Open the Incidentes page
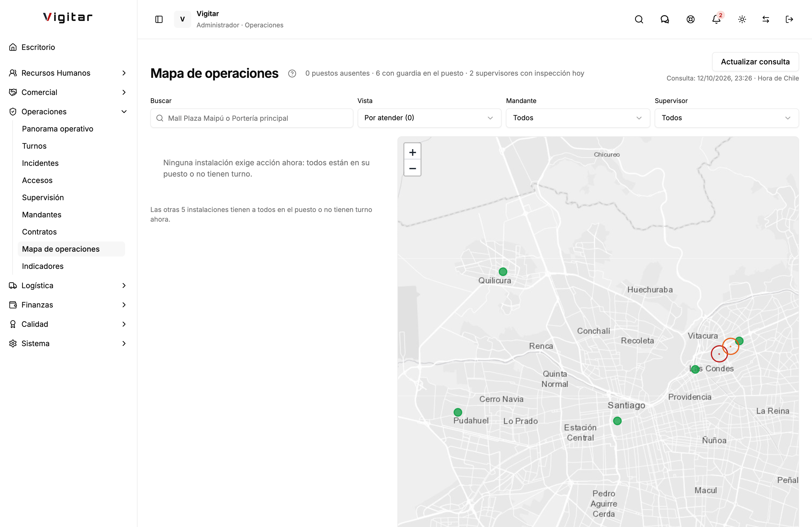812x527 pixels. pyautogui.click(x=71, y=163)
